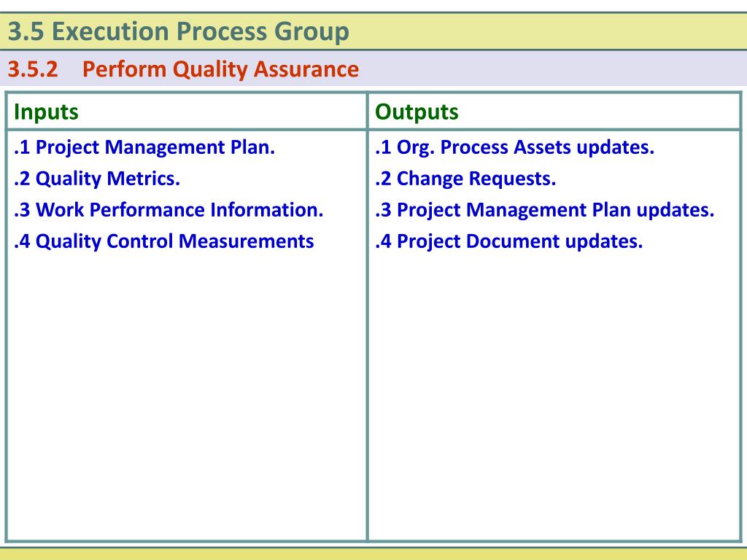Click the empty area below the Inputs list
The width and height of the screenshot is (747, 560).
(x=186, y=394)
